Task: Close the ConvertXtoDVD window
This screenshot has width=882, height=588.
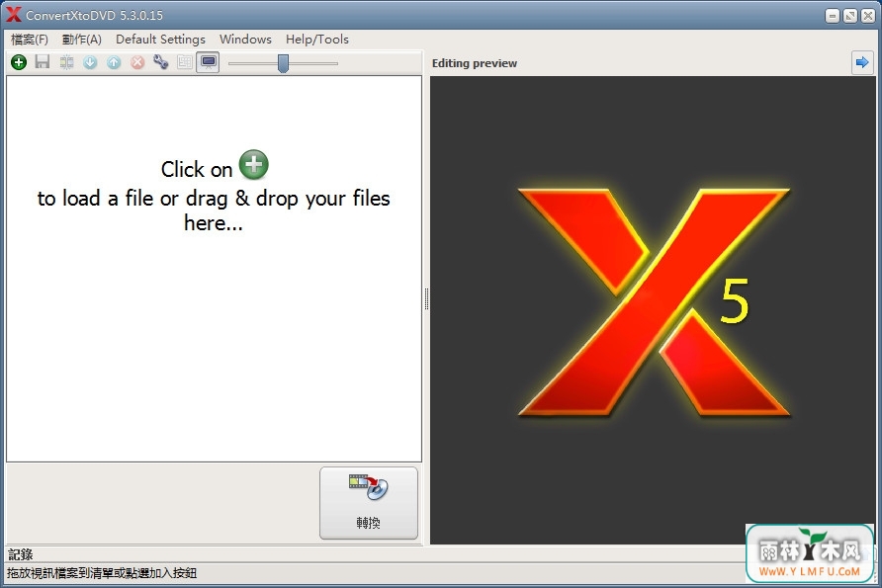Action: coord(868,16)
